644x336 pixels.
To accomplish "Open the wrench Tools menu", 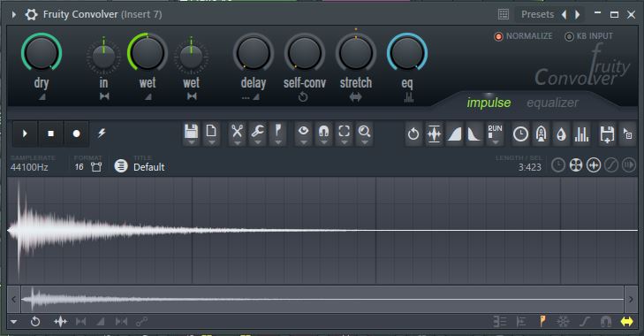I will click(x=258, y=134).
